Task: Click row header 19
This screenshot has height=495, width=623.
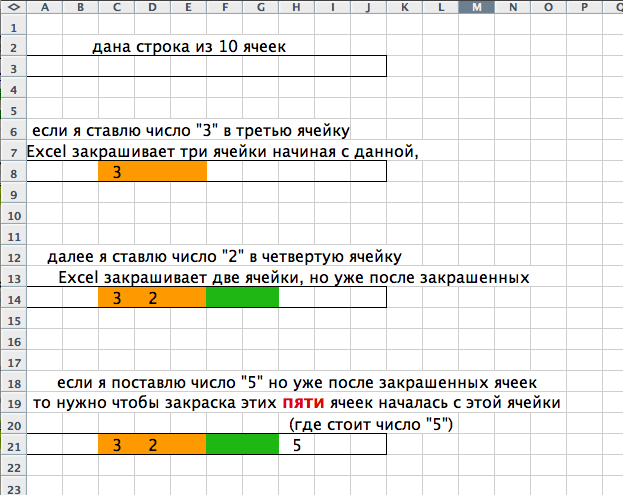Action: click(x=11, y=403)
